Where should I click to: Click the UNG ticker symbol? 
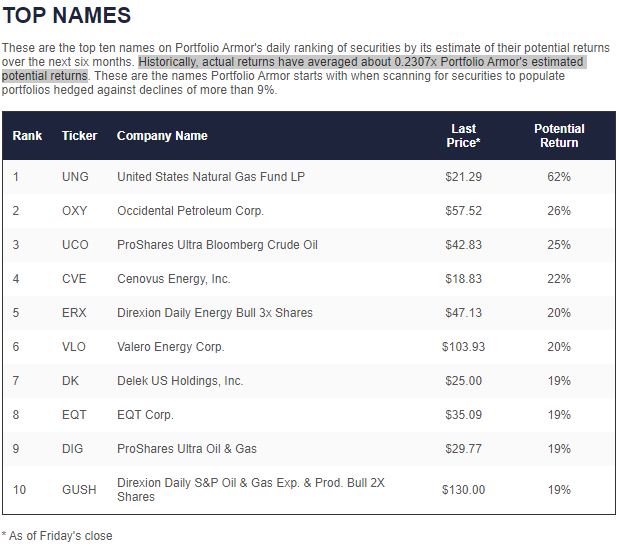[x=75, y=177]
